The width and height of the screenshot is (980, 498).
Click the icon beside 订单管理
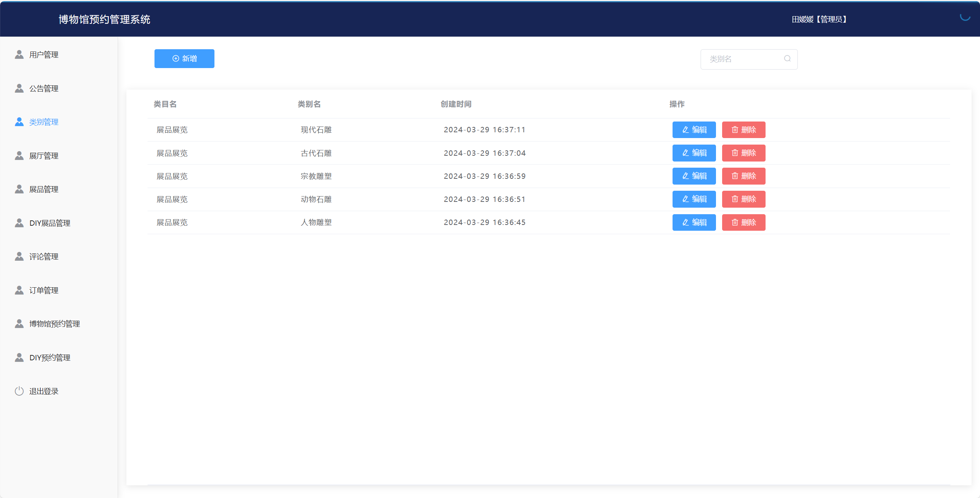click(19, 290)
